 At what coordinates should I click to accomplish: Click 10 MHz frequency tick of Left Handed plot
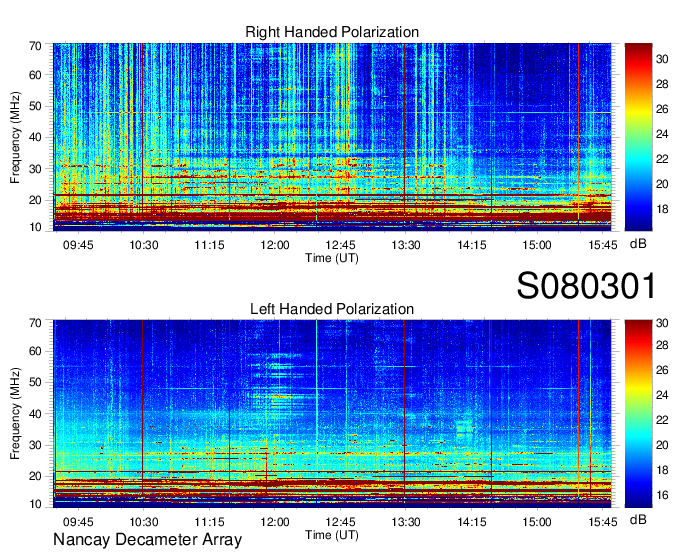pos(35,504)
